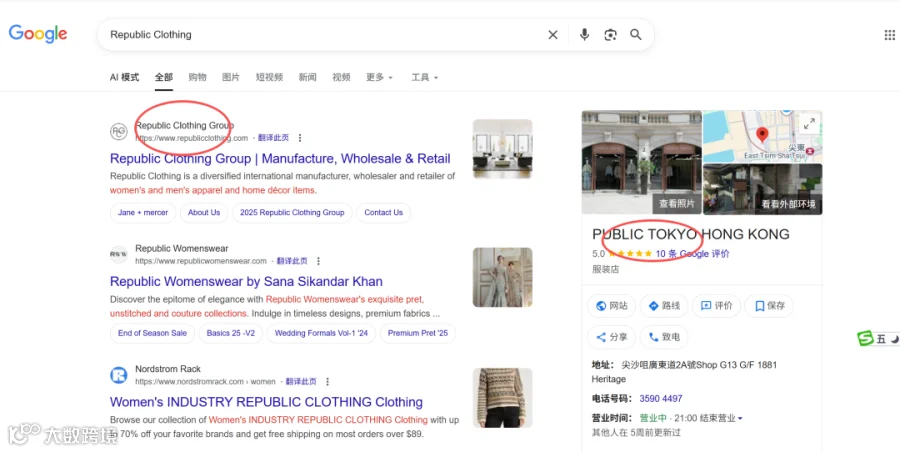Expand the map with the fullscreen icon
The image size is (900, 452).
pyautogui.click(x=809, y=123)
